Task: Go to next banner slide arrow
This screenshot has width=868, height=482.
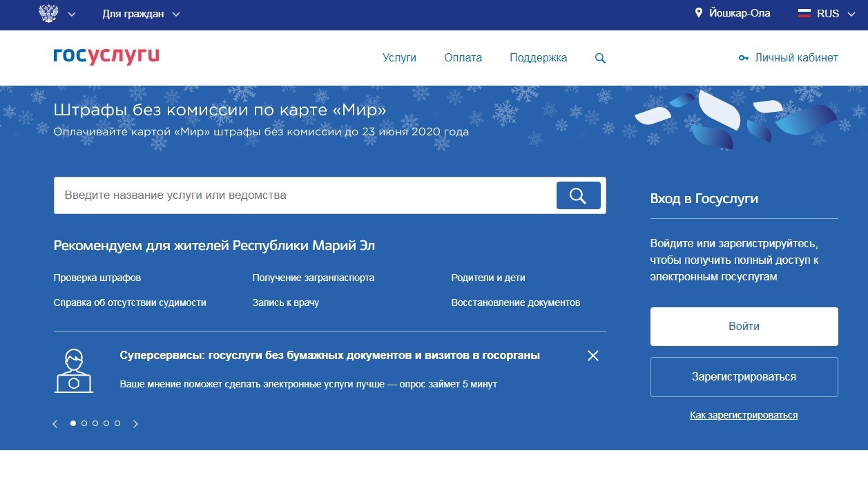Action: [135, 424]
